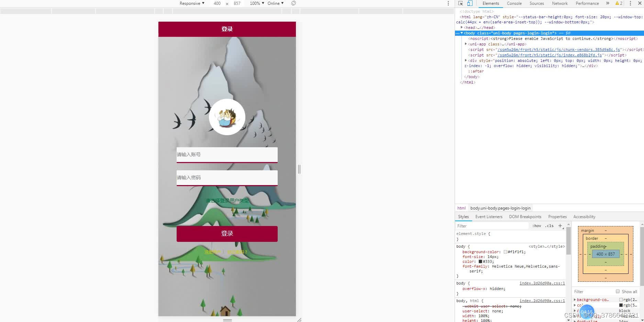Click the 400 × 857 box model content
Image resolution: width=644 pixels, height=322 pixels.
[x=606, y=254]
